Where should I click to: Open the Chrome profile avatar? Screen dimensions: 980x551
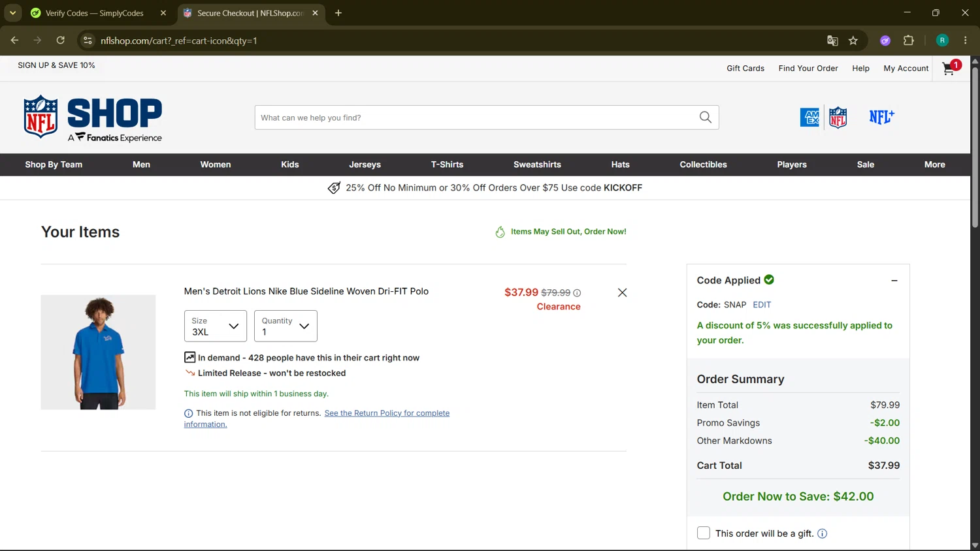942,40
